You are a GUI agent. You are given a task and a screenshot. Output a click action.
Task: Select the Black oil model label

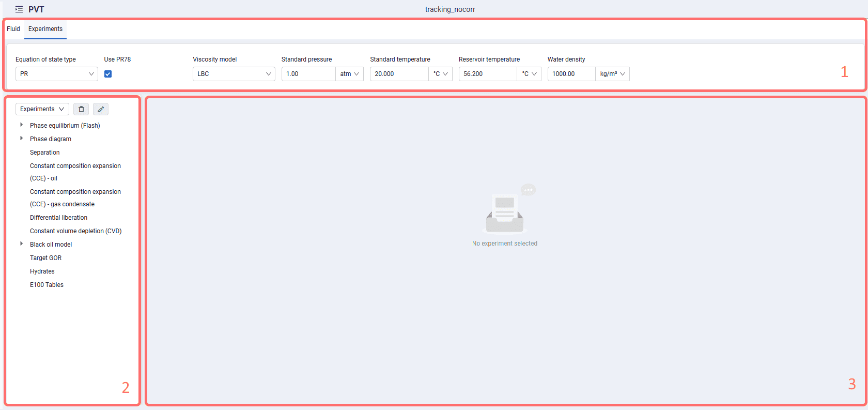(x=51, y=245)
